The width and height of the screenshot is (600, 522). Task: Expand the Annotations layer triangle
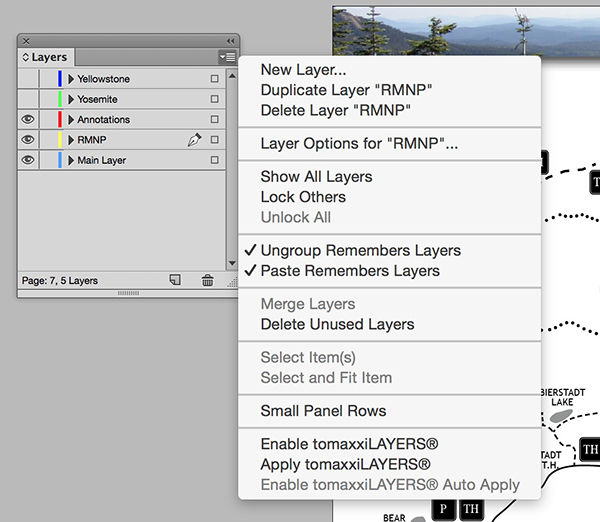71,119
